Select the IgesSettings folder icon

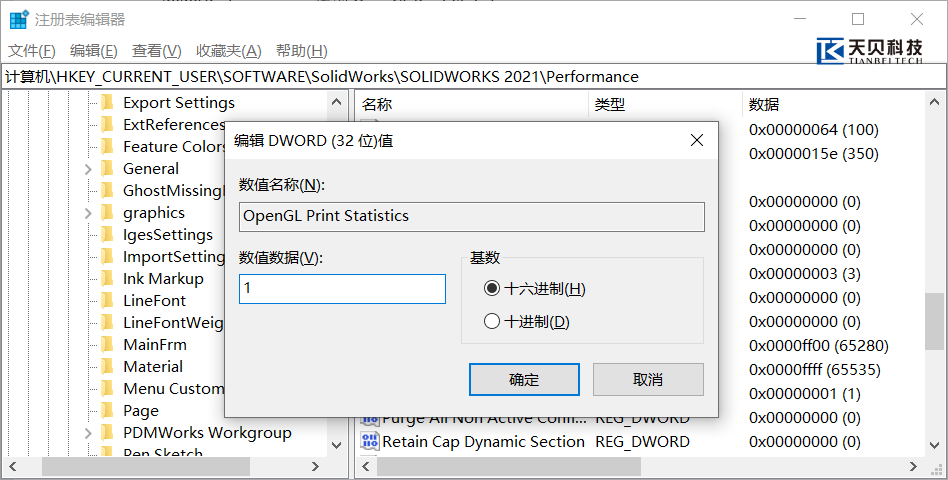(108, 235)
